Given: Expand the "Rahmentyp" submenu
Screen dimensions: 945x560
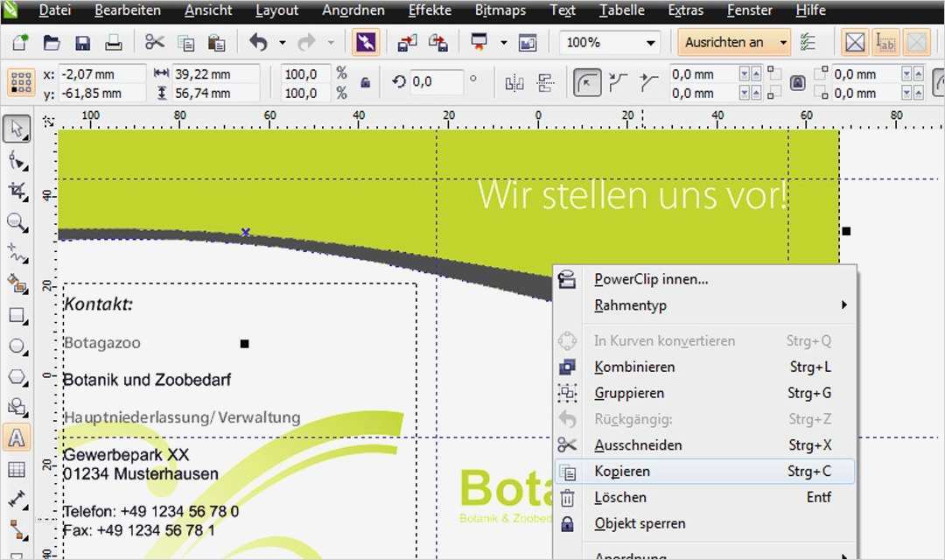Looking at the screenshot, I should pos(631,304).
